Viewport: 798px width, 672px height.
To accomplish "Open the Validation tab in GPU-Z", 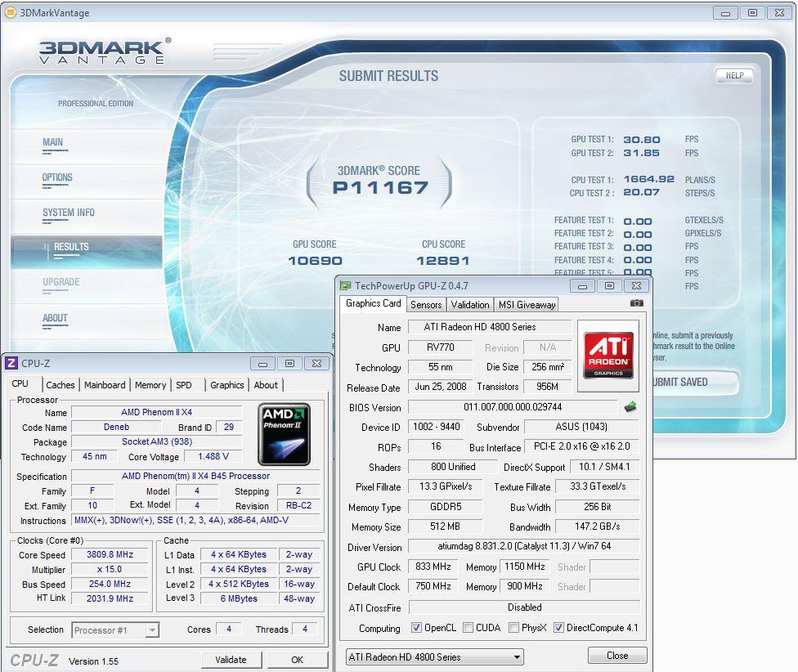I will [470, 305].
